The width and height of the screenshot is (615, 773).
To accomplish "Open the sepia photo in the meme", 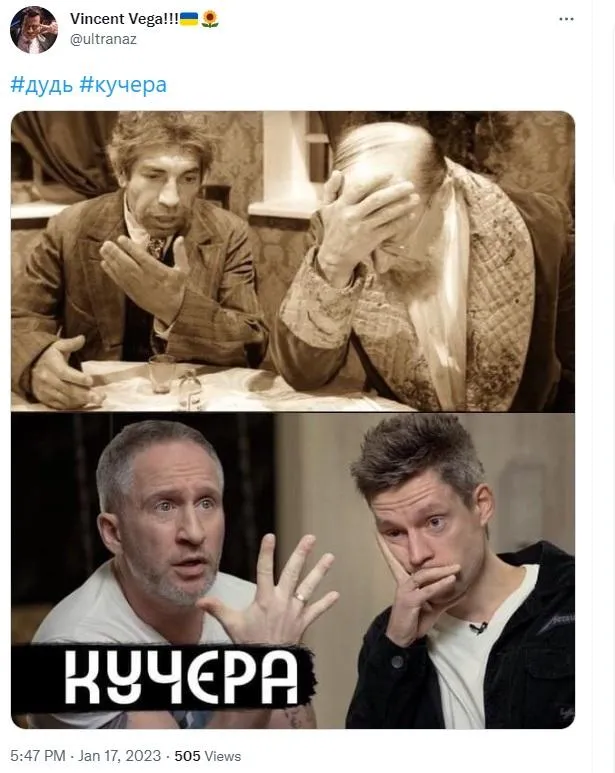I will (293, 261).
